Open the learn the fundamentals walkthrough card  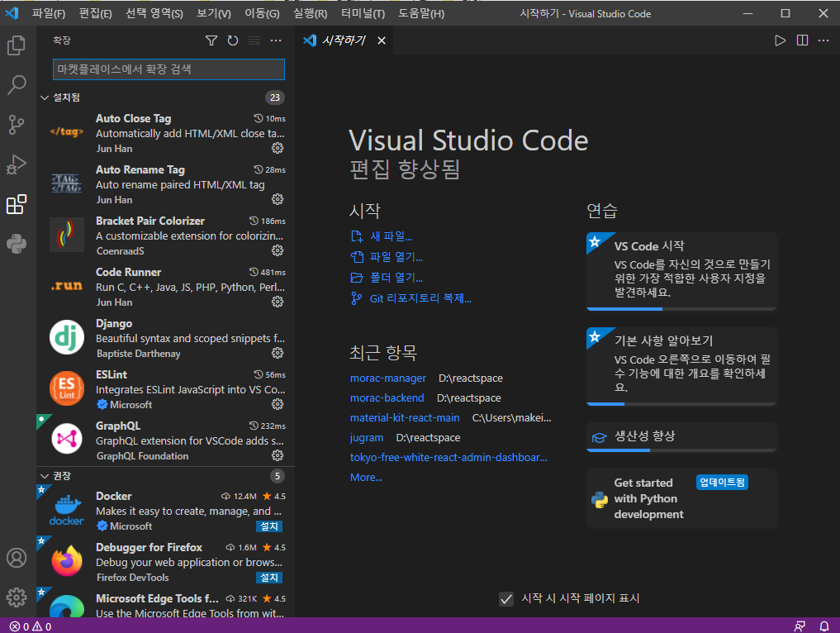[681, 366]
